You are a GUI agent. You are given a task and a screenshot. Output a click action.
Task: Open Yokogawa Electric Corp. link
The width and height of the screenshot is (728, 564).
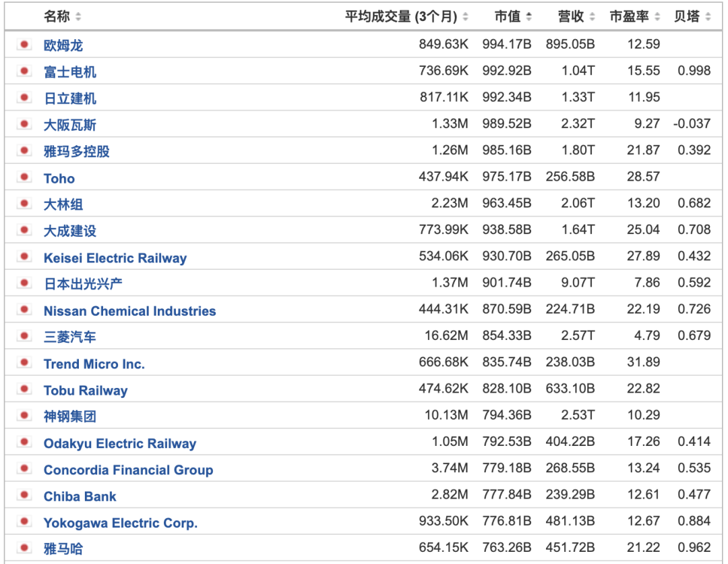click(x=121, y=523)
